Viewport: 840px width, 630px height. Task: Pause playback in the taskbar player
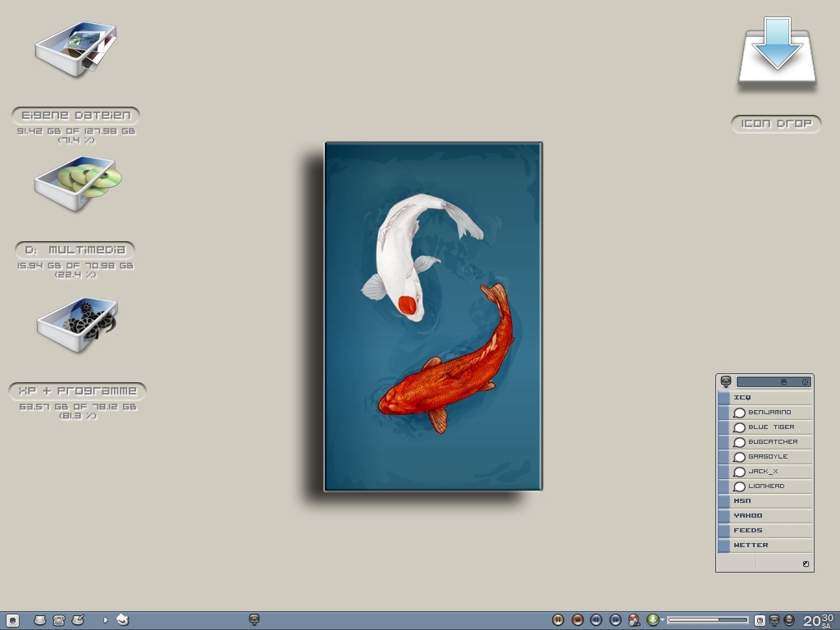[558, 620]
